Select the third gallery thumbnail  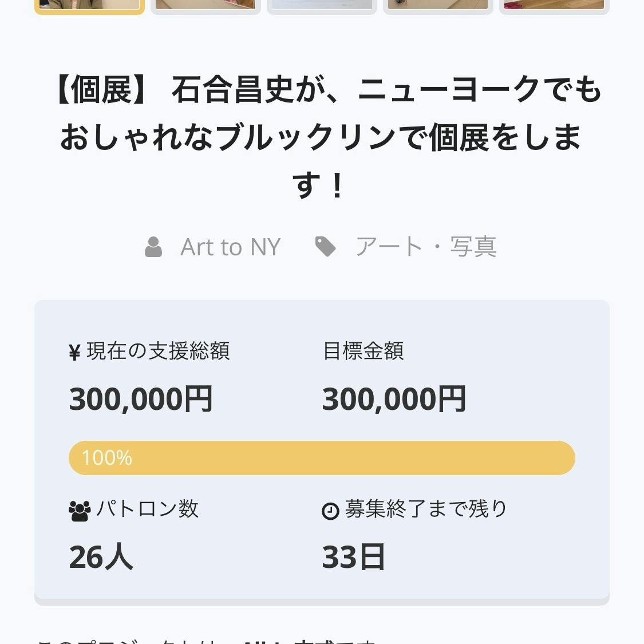click(x=322, y=5)
